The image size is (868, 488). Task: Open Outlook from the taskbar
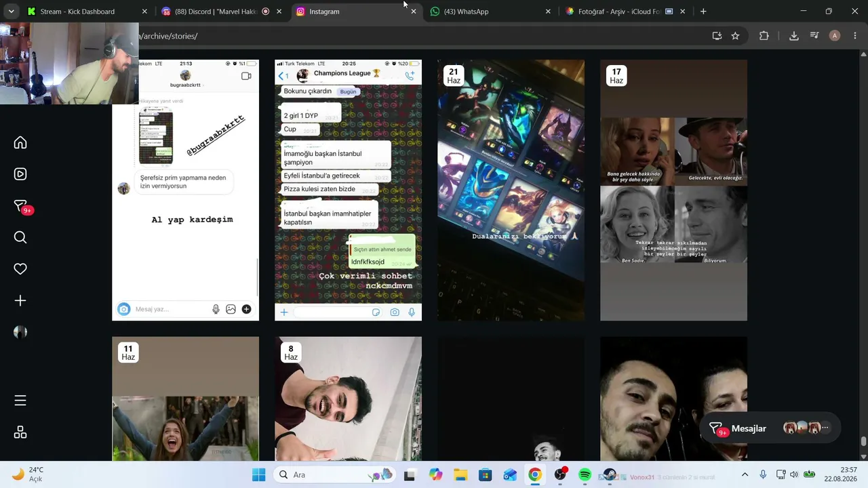[x=510, y=475]
